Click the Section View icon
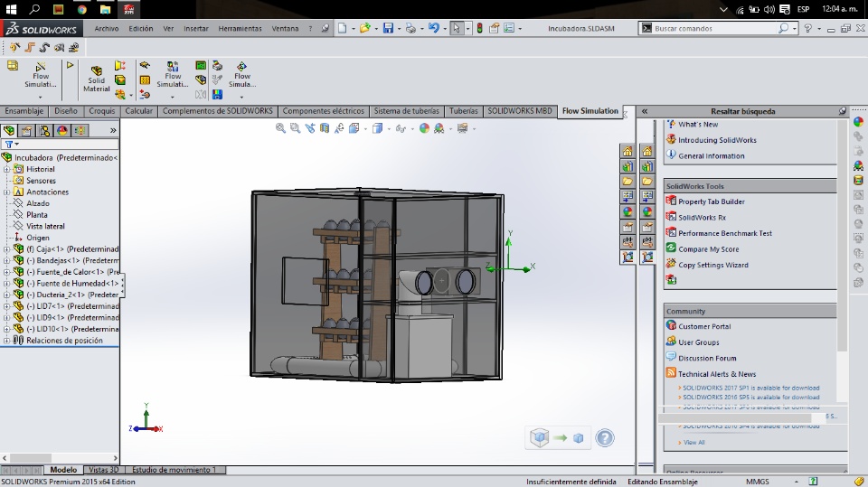Screen dimensions: 868x487 325,128
